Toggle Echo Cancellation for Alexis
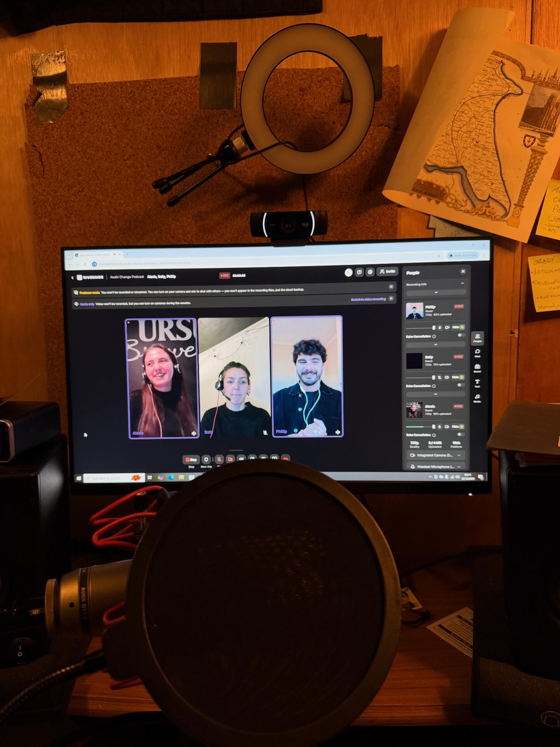Viewport: 560px width, 747px height. coord(461,435)
